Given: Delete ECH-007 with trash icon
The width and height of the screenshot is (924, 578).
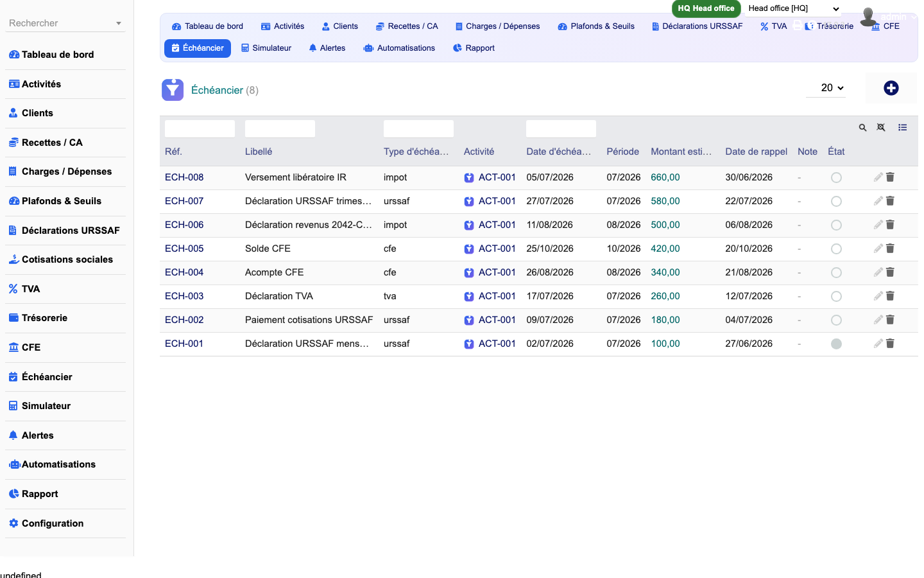Looking at the screenshot, I should point(890,201).
